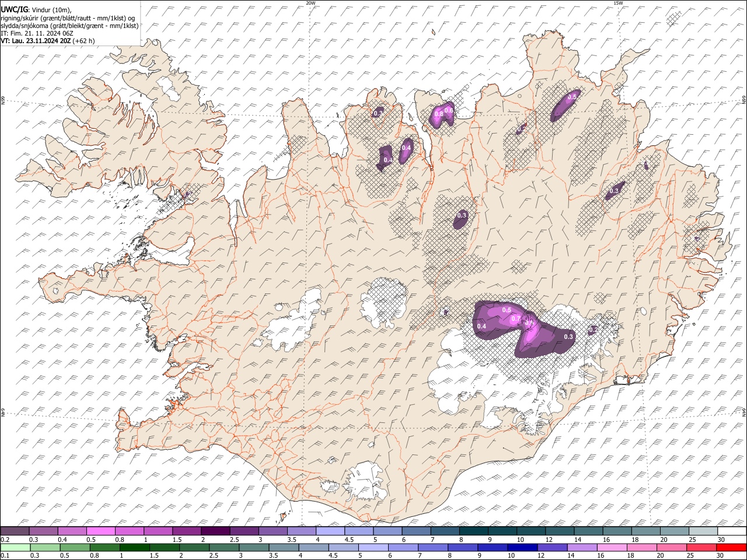Screen dimensions: 747x560
Task: Click the UWC/IG title text
Action: [x=15, y=9]
